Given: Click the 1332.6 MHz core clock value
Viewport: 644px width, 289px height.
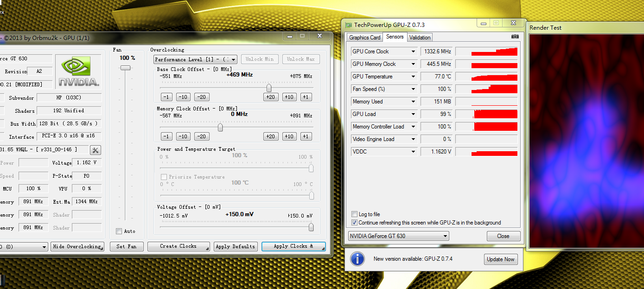Looking at the screenshot, I should (x=437, y=51).
